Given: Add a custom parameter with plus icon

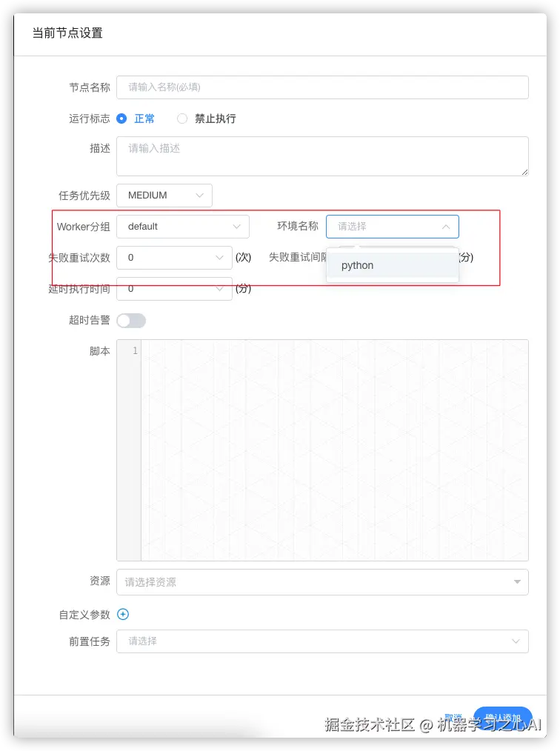Looking at the screenshot, I should coord(123,614).
